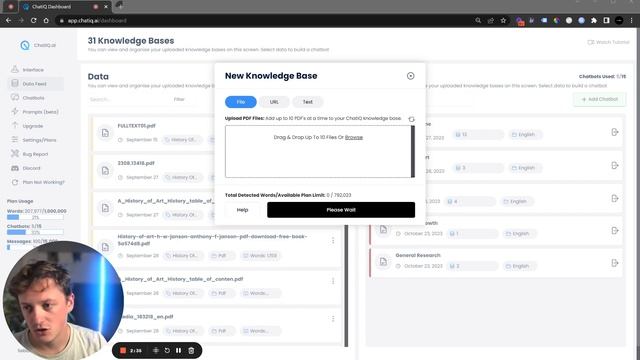This screenshot has width=640, height=360.
Task: Bookmark this page with star icon
Action: pyautogui.click(x=503, y=20)
